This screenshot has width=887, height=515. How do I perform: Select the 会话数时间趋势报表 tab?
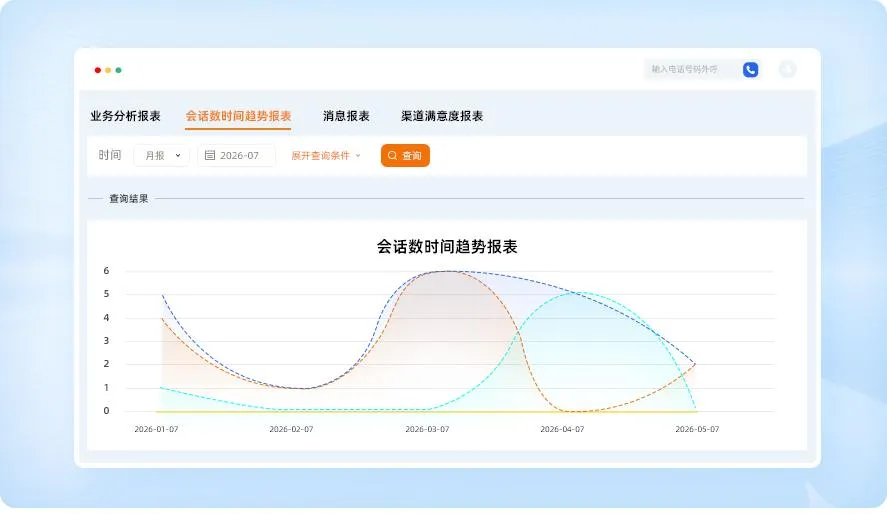click(x=238, y=116)
